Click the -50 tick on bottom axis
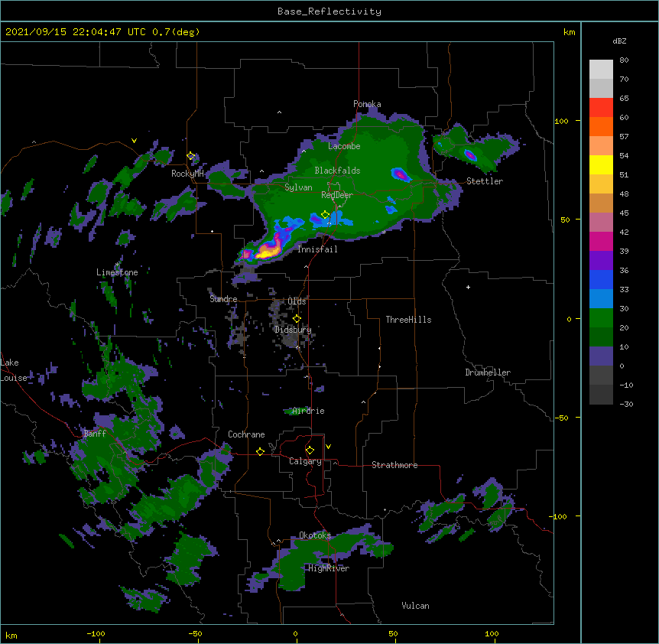Viewport: 659px width, 644px height. point(195,633)
